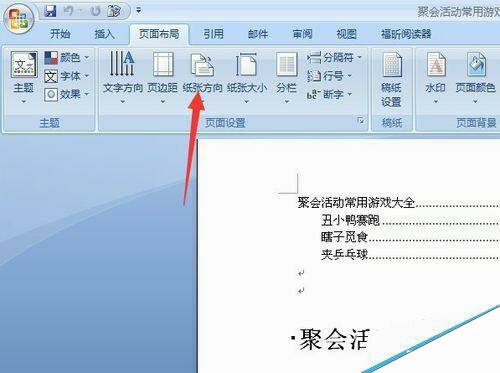Redo action in quick access toolbar
The image size is (500, 373).
point(96,12)
